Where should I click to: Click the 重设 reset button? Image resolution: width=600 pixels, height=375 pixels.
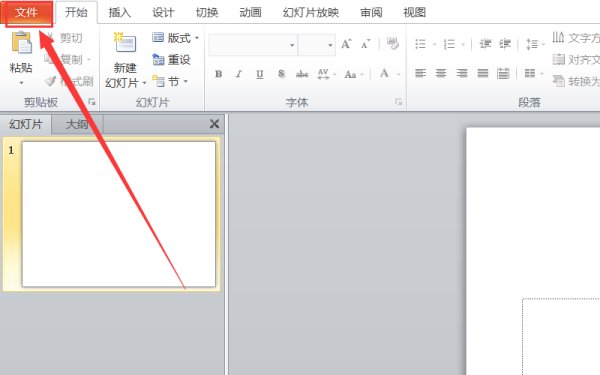[171, 59]
